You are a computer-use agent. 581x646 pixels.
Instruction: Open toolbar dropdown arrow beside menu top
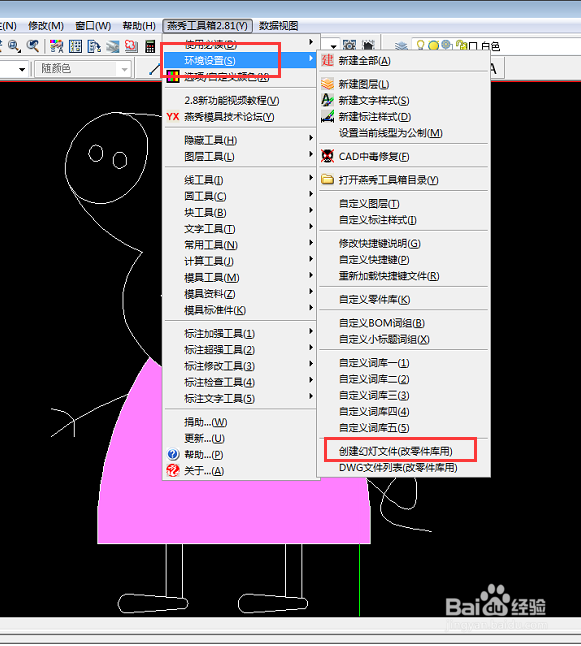(333, 46)
